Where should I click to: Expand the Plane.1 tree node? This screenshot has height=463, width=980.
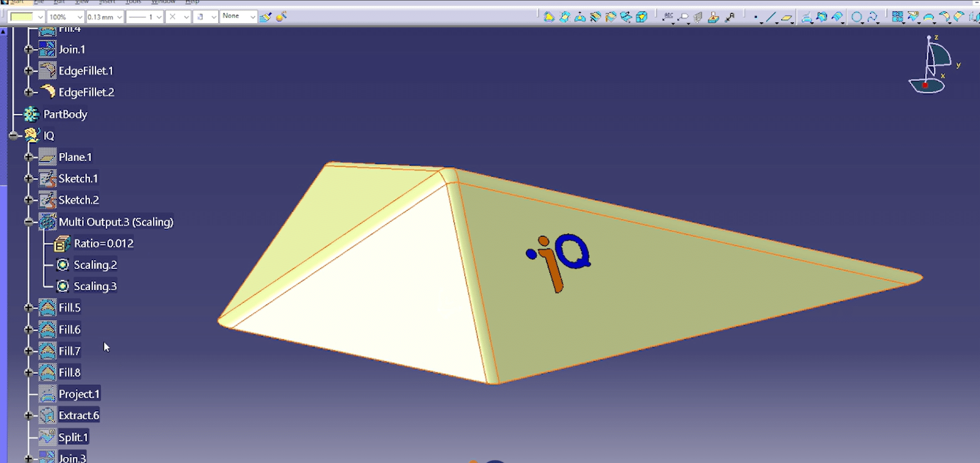(x=28, y=157)
